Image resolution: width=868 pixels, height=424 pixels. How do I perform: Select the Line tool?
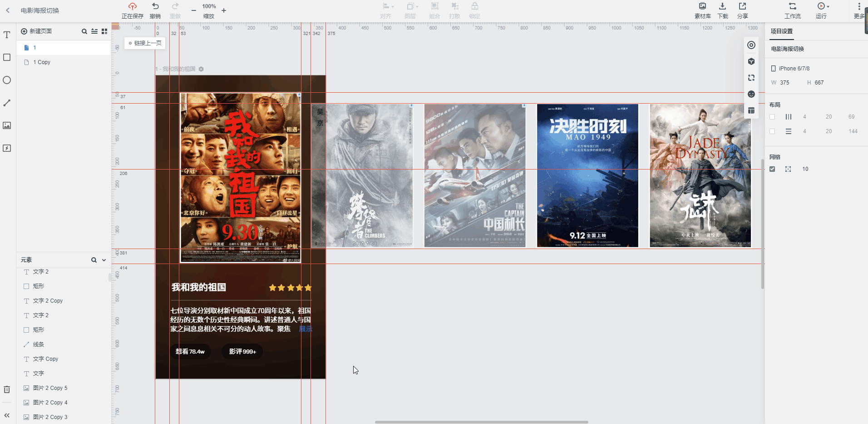tap(7, 103)
